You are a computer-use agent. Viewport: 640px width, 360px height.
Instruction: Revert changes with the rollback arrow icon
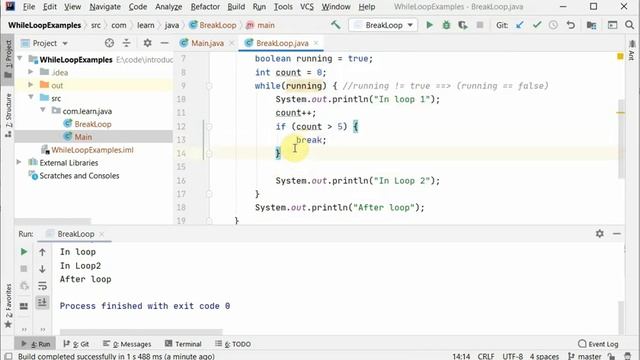pos(571,25)
